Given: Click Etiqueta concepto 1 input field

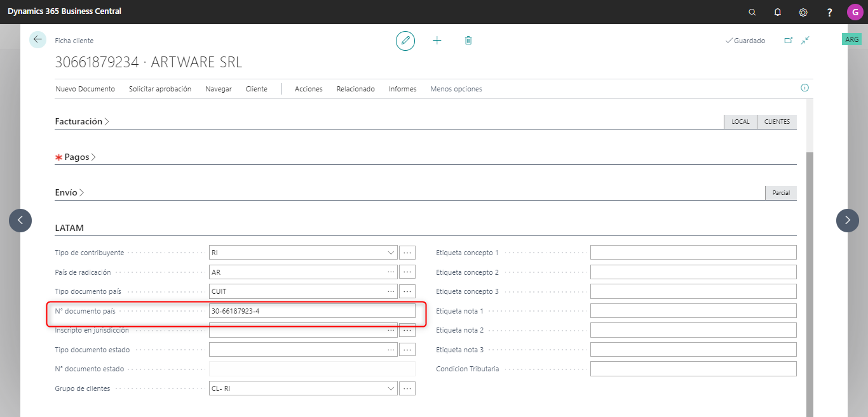Looking at the screenshot, I should (x=693, y=253).
